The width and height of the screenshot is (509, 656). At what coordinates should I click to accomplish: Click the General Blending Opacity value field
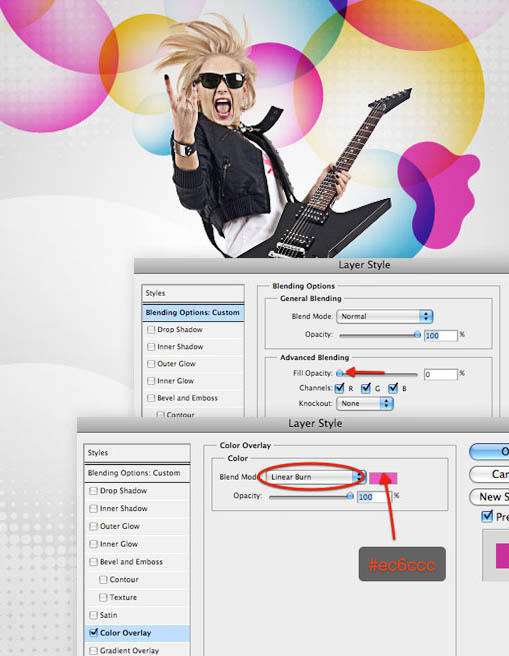(x=441, y=336)
